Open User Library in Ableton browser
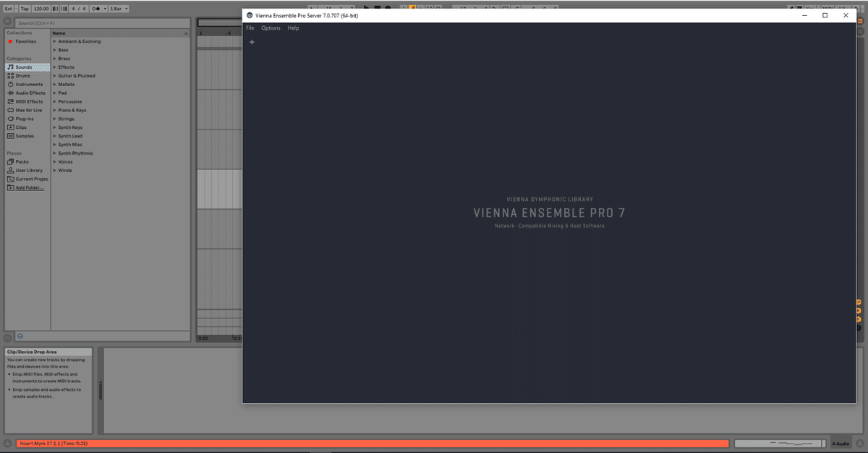 28,171
